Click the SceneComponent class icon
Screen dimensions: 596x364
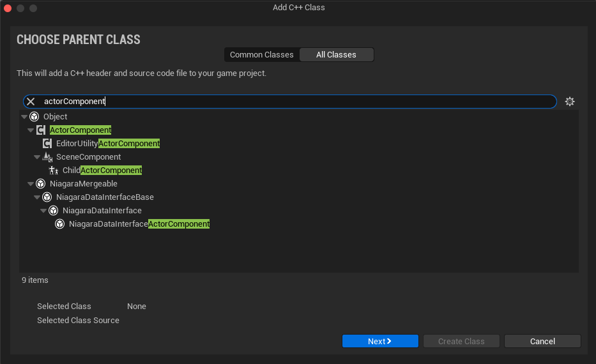[x=47, y=157]
